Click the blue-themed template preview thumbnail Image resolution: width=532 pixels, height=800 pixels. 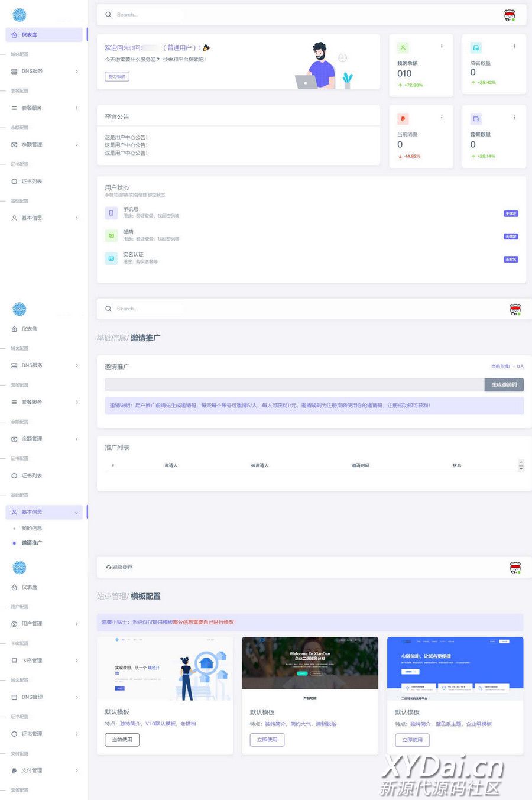point(455,663)
